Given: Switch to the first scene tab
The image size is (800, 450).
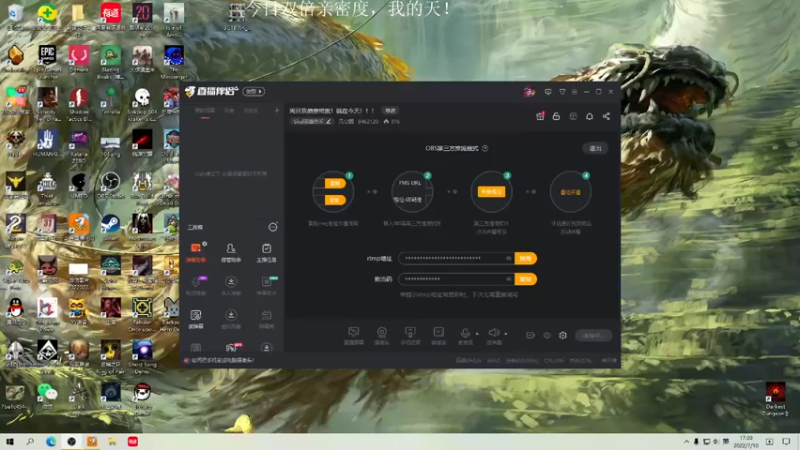Looking at the screenshot, I should [x=205, y=111].
